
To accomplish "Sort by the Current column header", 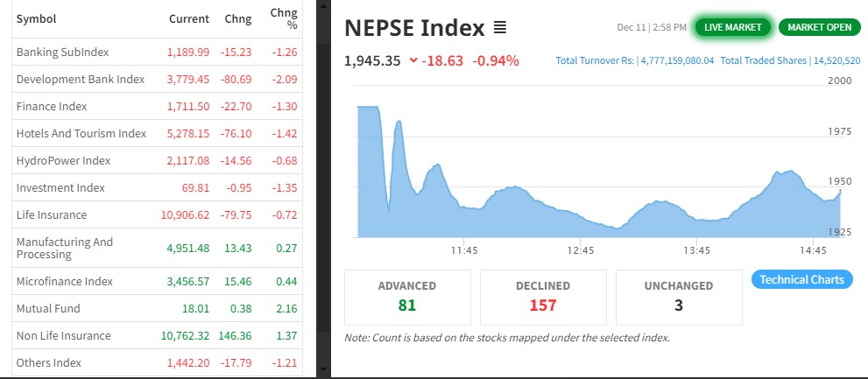I will pyautogui.click(x=188, y=18).
